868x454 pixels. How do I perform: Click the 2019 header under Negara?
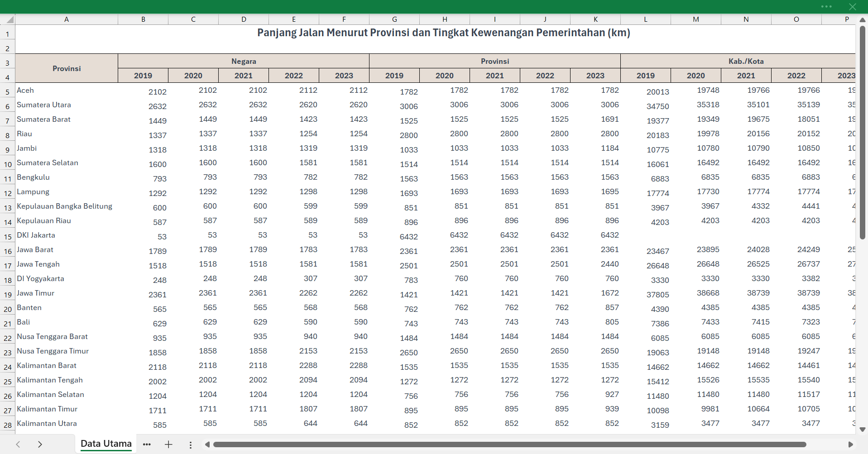tap(143, 76)
